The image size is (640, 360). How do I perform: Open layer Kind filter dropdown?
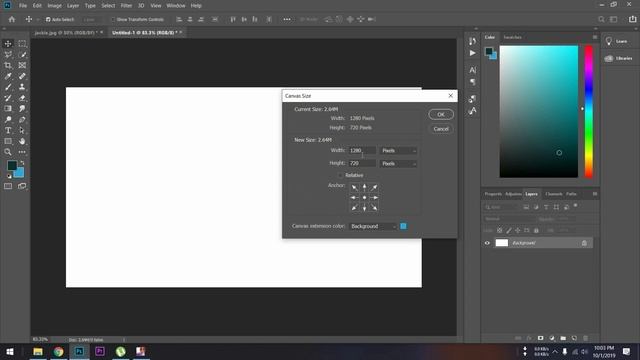pos(502,207)
